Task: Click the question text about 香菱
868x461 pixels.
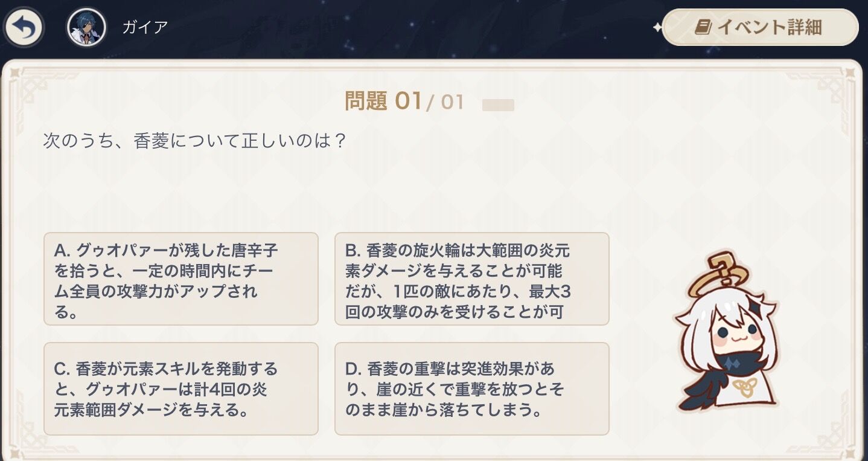Action: (x=194, y=141)
